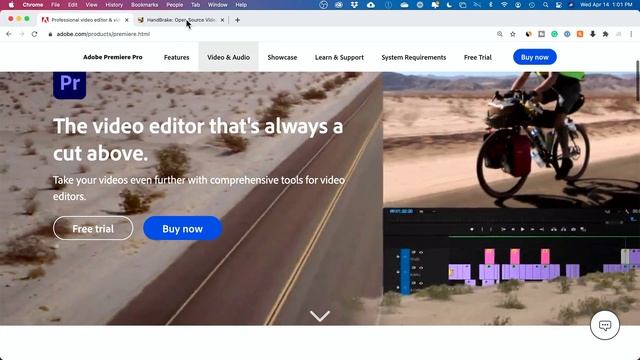Open System Requirements nav link

coord(413,58)
